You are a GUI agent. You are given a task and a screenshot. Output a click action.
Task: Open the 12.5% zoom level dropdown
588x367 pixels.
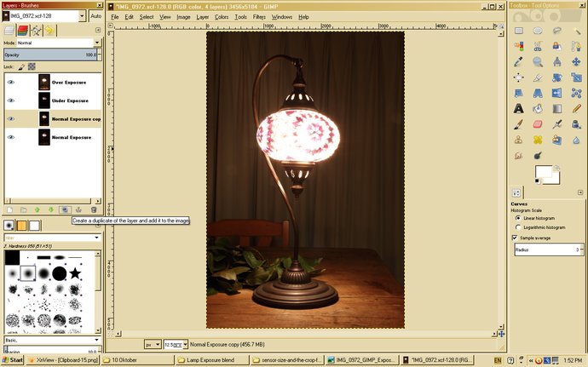click(x=185, y=344)
